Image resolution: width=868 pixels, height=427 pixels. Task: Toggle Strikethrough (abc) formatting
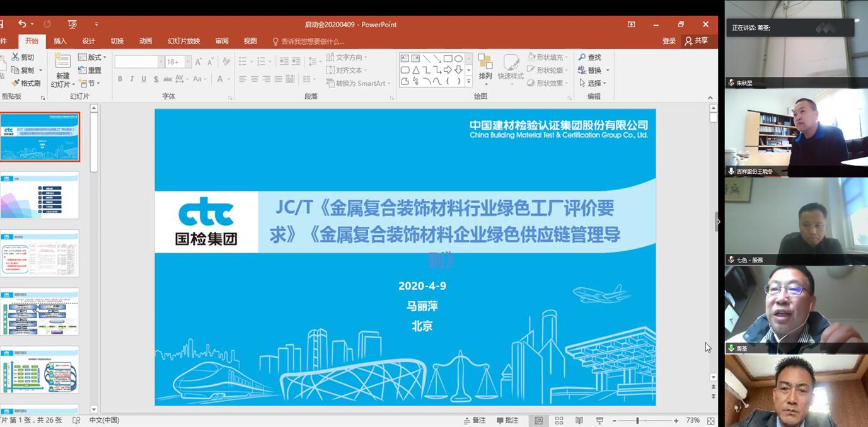(168, 79)
